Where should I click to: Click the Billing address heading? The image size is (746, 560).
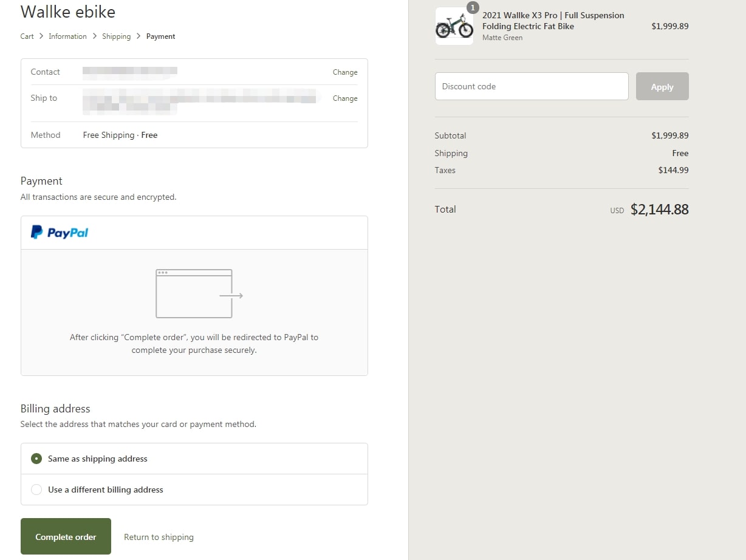(x=55, y=409)
